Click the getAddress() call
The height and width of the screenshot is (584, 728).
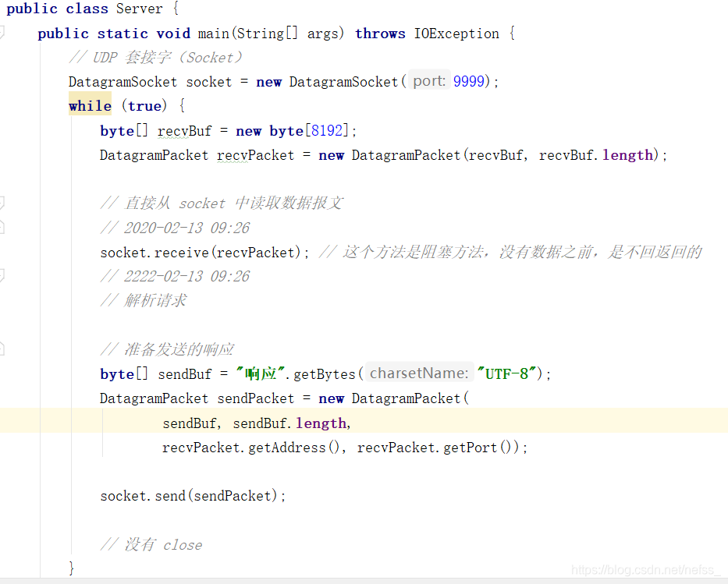click(x=295, y=448)
